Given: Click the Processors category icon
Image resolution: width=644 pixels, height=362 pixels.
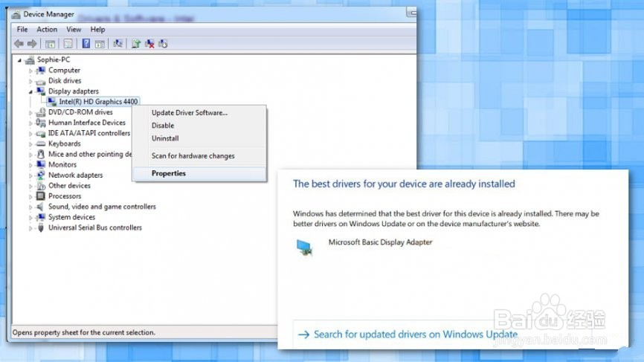Looking at the screenshot, I should [41, 196].
